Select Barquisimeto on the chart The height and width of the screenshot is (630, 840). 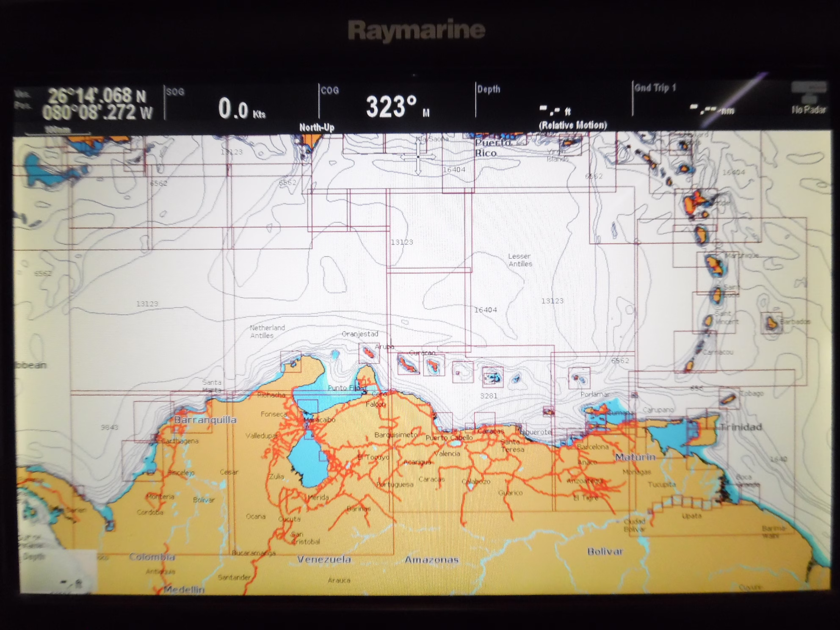pos(396,435)
